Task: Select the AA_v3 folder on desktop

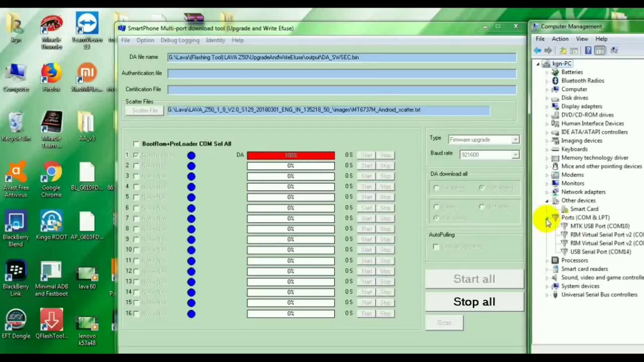Action: (87, 127)
